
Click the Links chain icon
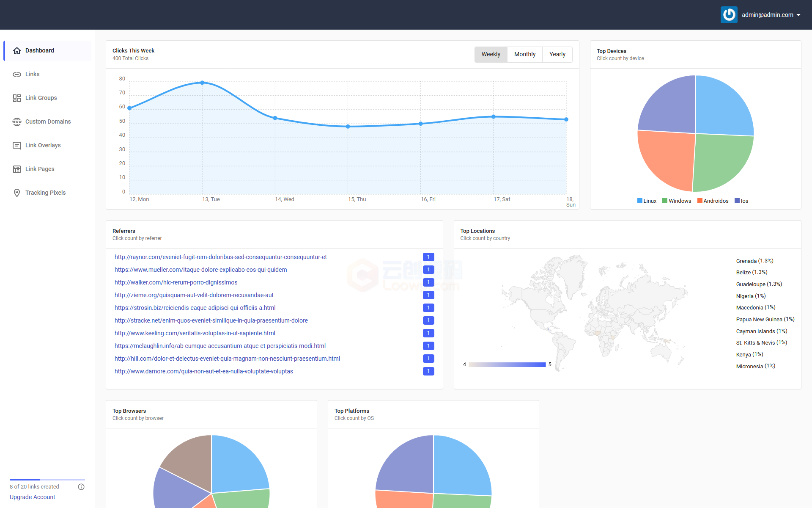pos(17,75)
